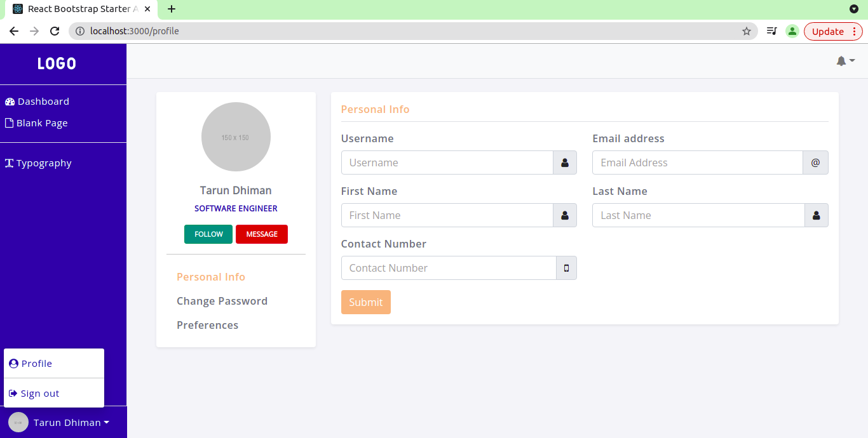This screenshot has height=438, width=868.
Task: Switch to the Preferences tab
Action: (x=207, y=325)
